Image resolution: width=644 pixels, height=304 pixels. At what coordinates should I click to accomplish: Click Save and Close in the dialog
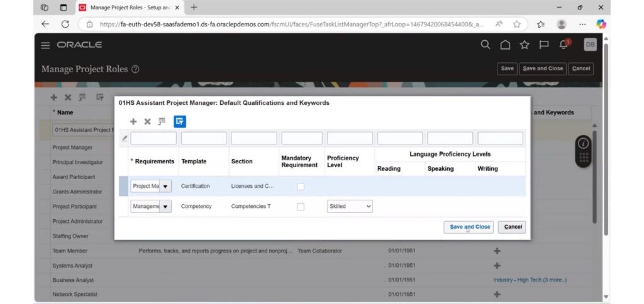tap(469, 227)
